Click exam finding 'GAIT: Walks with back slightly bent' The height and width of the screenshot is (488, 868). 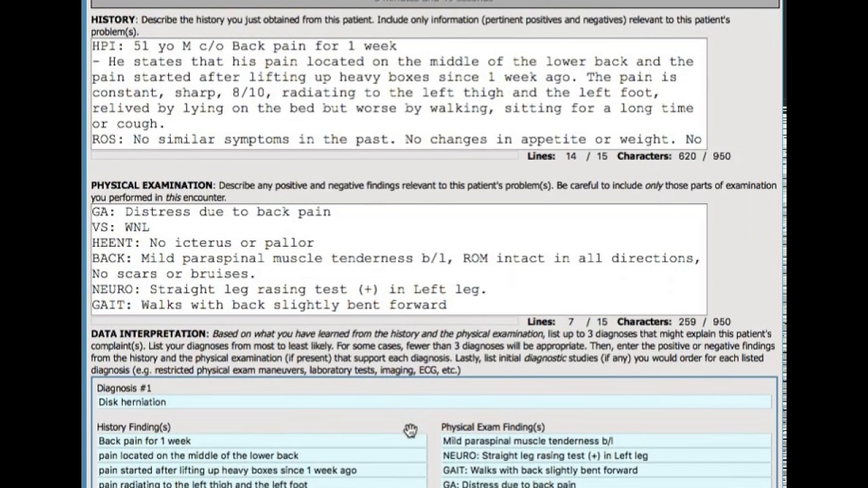(x=606, y=470)
